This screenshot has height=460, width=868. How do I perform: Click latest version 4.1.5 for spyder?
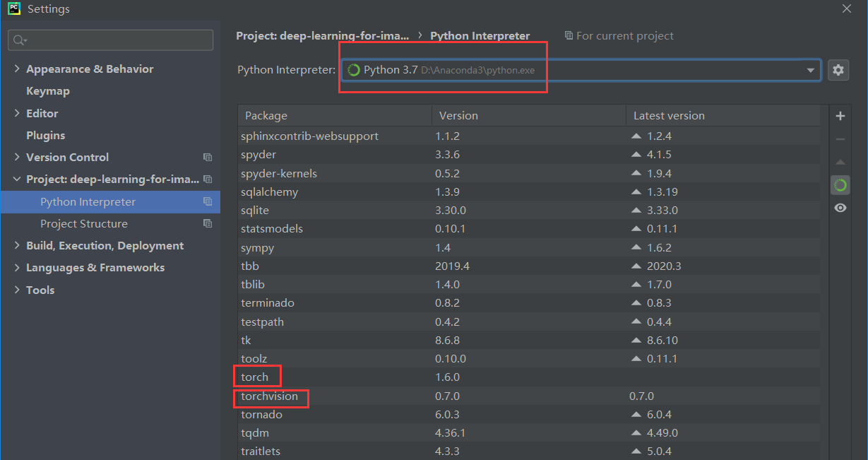[x=659, y=154]
